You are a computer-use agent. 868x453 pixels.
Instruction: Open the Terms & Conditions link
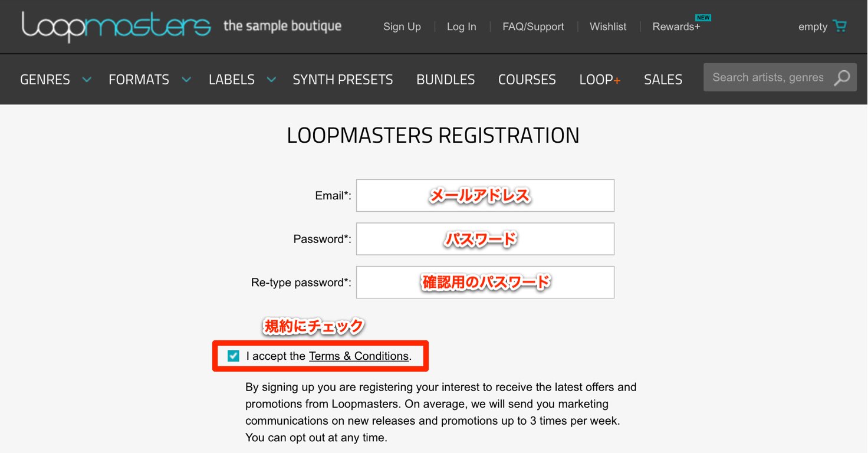point(359,356)
